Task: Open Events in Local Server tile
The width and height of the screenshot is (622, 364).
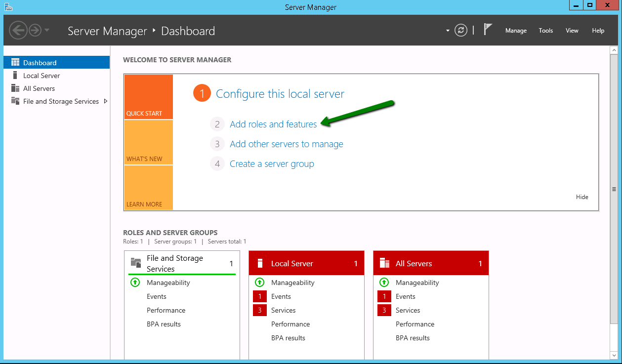Action: point(281,296)
